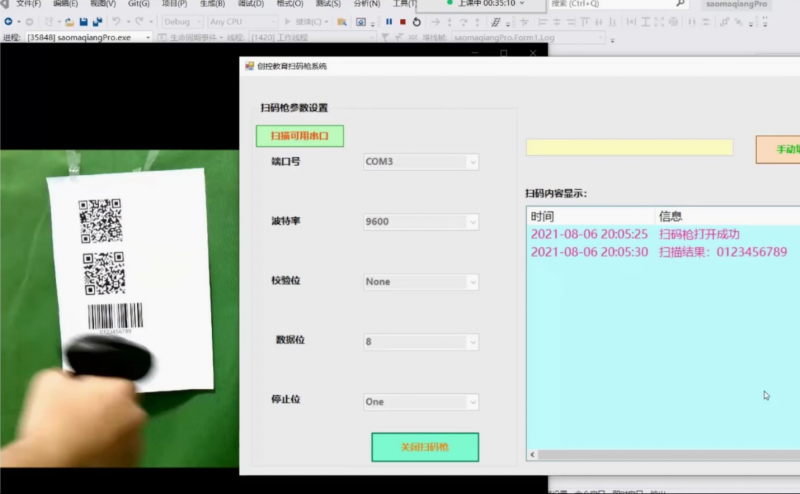
Task: Open the 格式(O) menu
Action: [290, 4]
